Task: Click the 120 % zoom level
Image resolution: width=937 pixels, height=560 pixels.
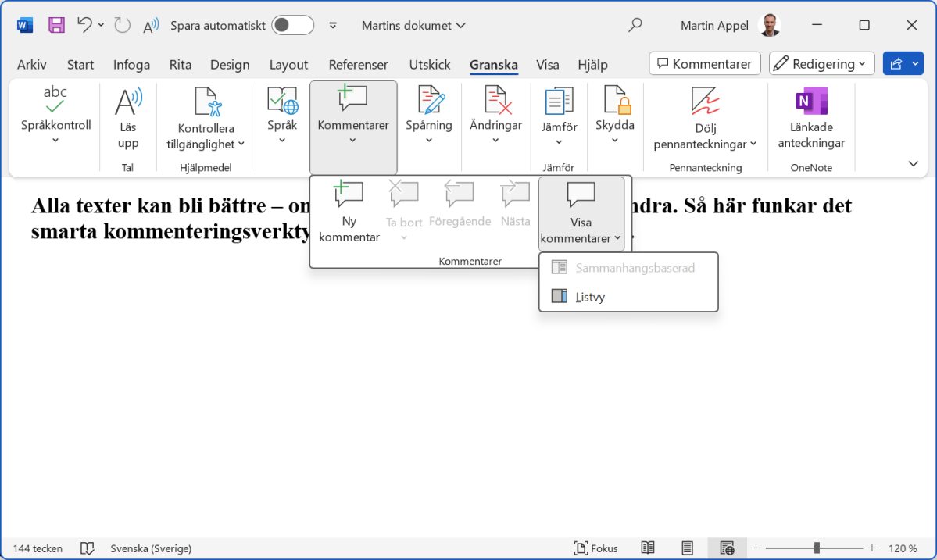Action: pyautogui.click(x=902, y=548)
